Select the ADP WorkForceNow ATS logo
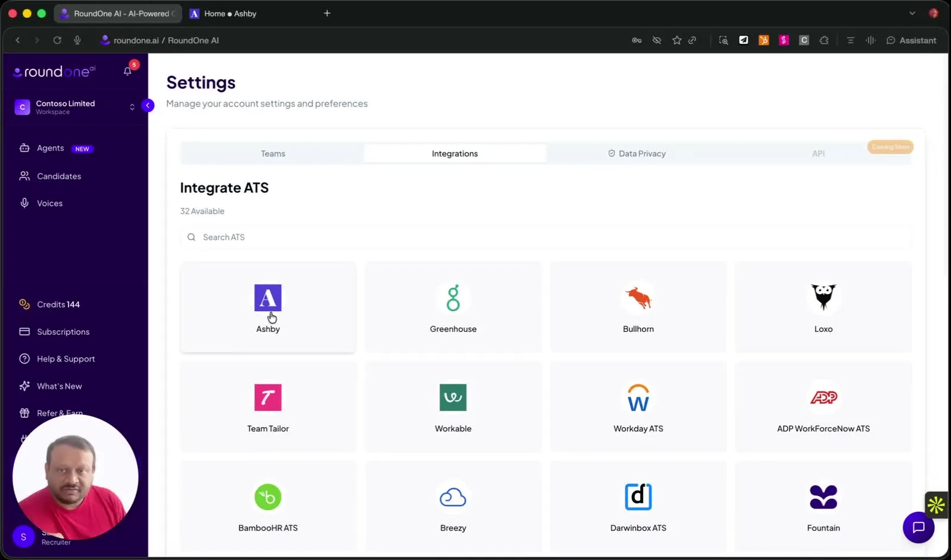951x560 pixels. (x=823, y=397)
